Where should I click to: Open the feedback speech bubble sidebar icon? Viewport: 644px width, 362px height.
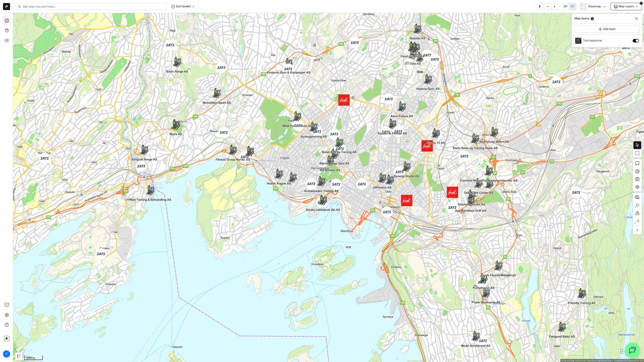(x=7, y=305)
